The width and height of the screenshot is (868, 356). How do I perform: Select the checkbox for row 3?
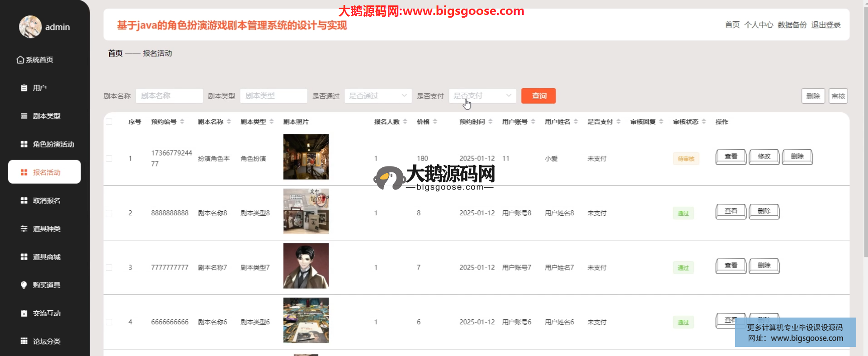[109, 267]
